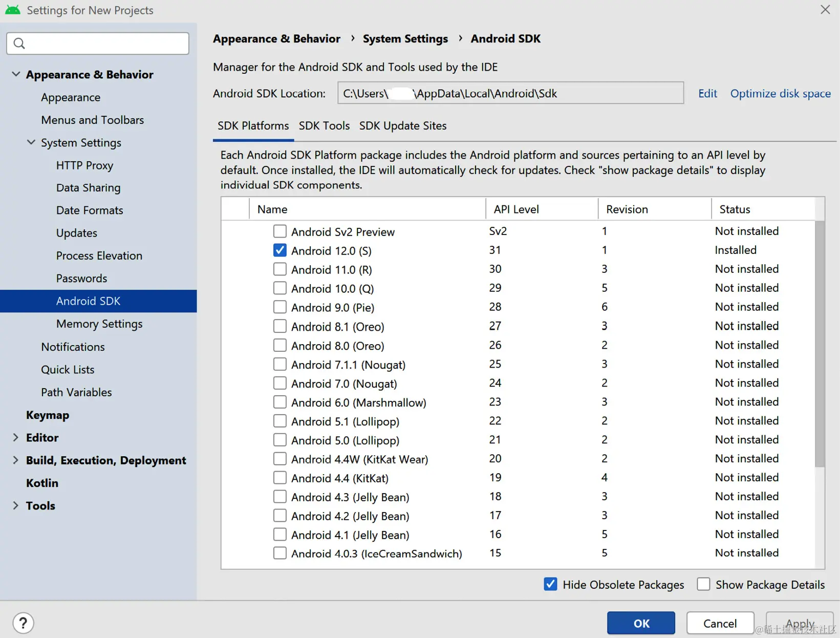Check the Android 11.0 (R) checkbox
The width and height of the screenshot is (840, 638).
(x=279, y=269)
